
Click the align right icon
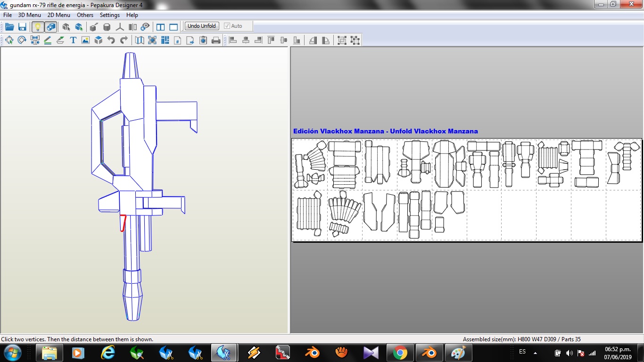click(258, 40)
